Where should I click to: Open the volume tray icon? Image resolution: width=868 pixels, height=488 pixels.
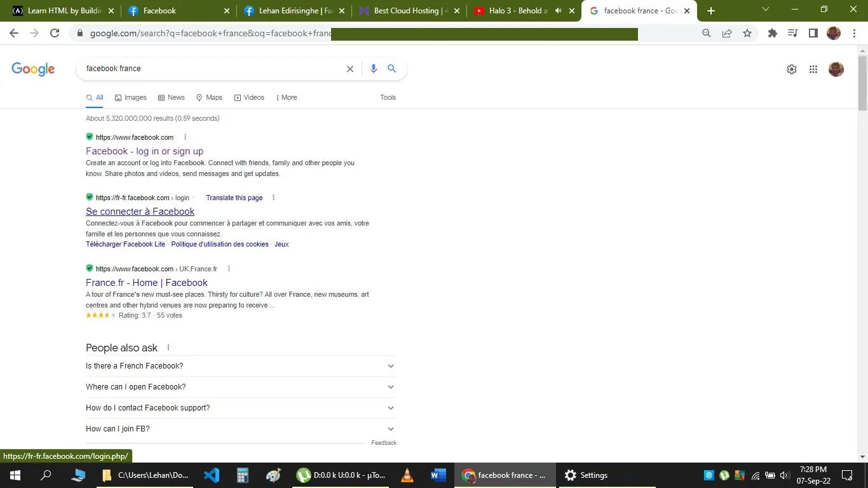pos(784,475)
